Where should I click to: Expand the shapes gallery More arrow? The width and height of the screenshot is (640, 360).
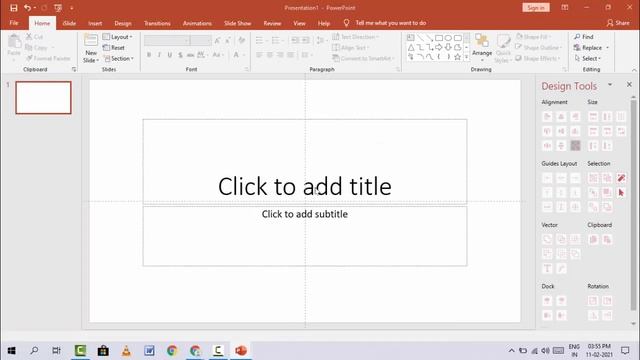[x=466, y=57]
